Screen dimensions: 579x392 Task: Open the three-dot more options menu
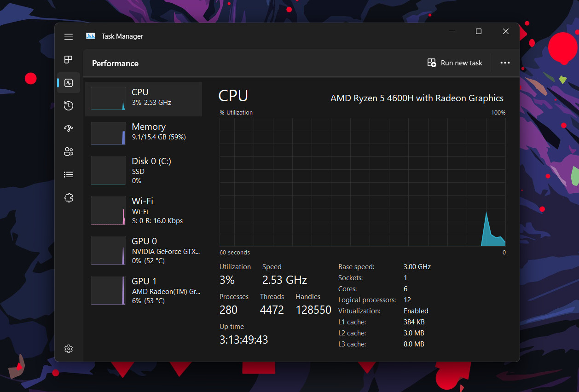[x=505, y=63]
